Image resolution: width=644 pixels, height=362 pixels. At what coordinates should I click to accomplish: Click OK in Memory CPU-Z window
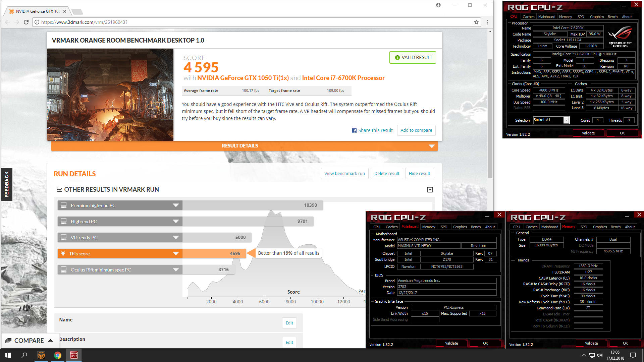[x=625, y=343]
